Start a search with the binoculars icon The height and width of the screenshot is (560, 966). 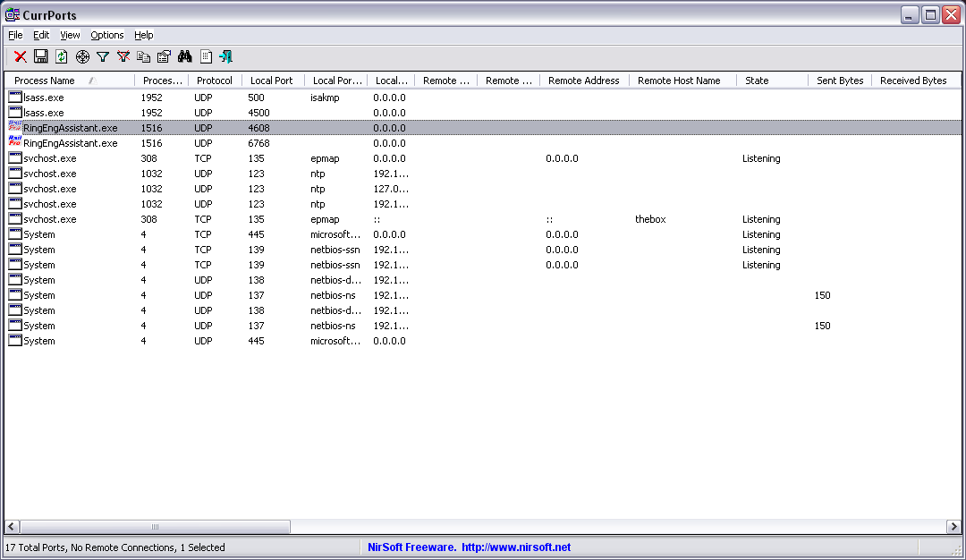coord(184,55)
